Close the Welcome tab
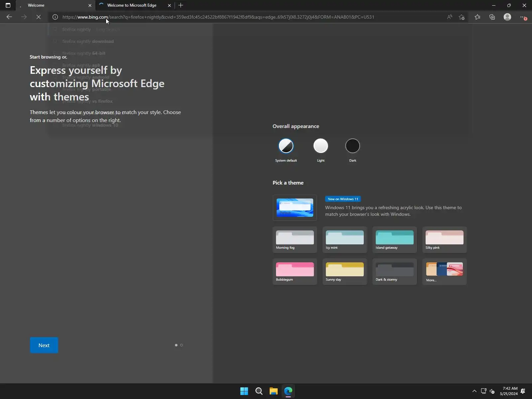532x399 pixels. click(90, 5)
